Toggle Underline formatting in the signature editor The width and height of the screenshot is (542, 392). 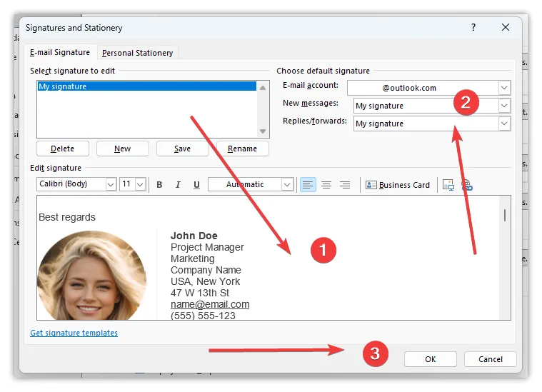coord(196,185)
